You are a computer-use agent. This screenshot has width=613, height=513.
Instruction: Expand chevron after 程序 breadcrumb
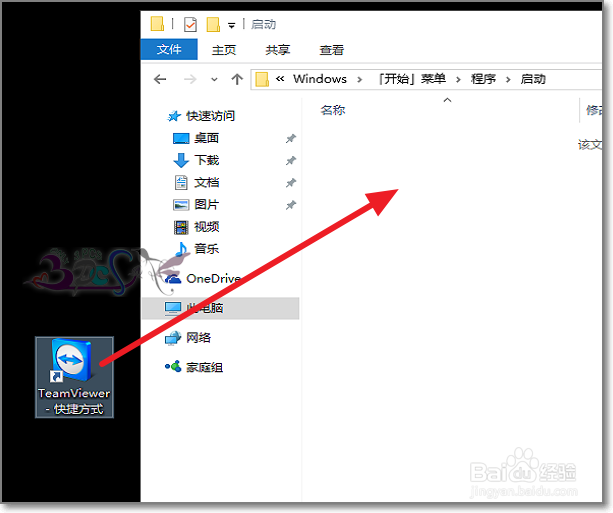click(x=508, y=80)
